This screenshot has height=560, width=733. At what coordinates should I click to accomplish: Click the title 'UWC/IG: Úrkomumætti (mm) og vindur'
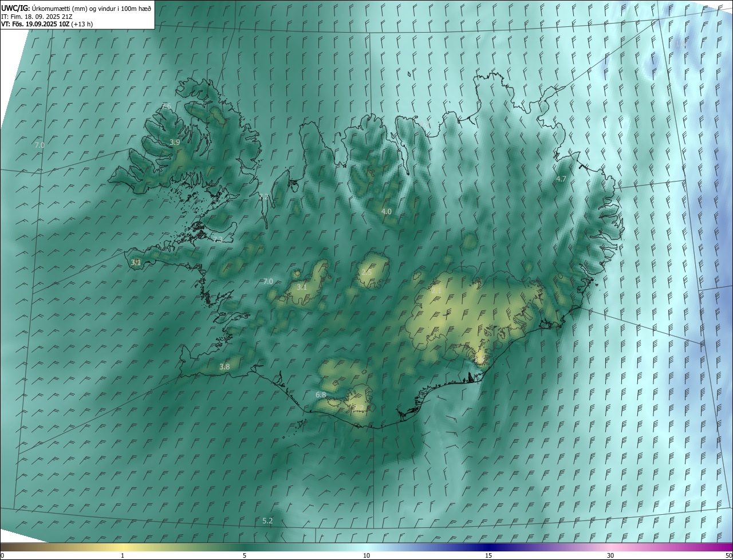click(x=76, y=7)
